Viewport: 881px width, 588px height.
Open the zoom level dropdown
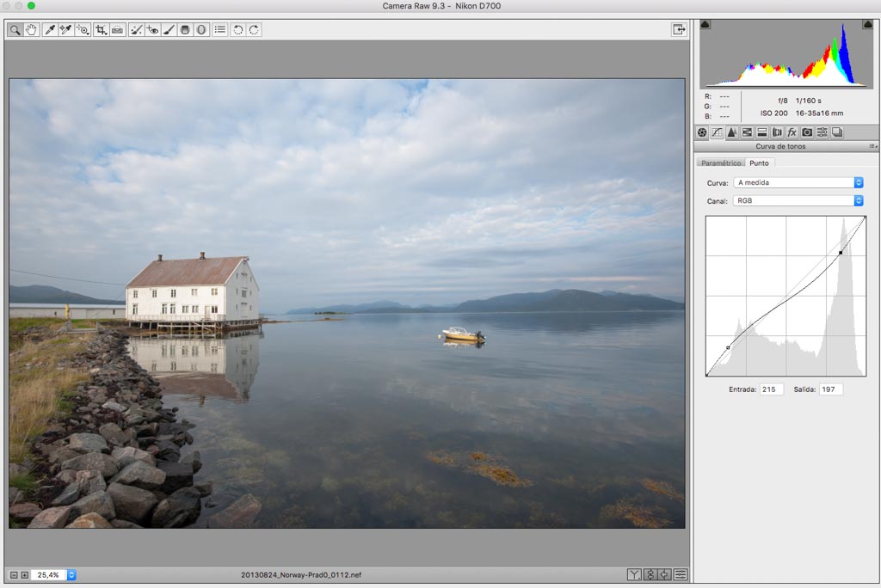[71, 574]
